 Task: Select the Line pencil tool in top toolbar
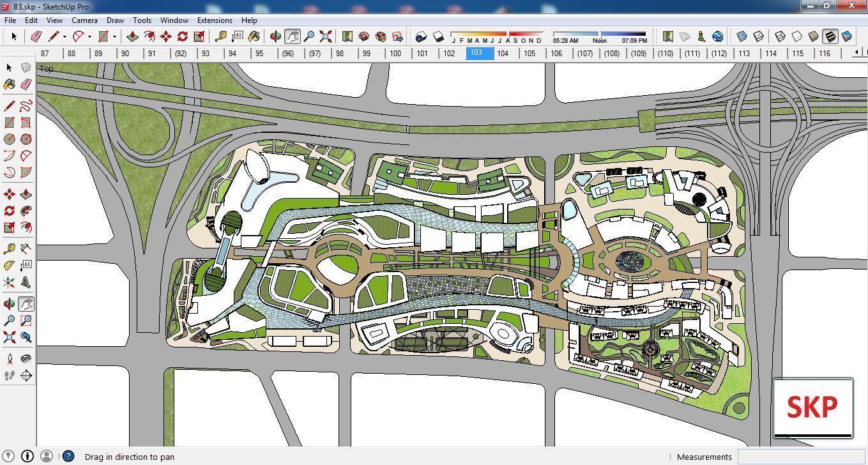[54, 36]
